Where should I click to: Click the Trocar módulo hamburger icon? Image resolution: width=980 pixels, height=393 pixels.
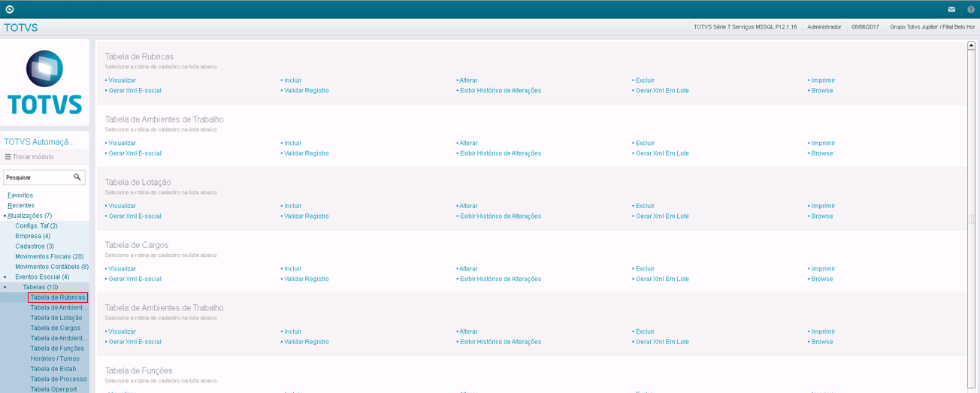(x=8, y=157)
